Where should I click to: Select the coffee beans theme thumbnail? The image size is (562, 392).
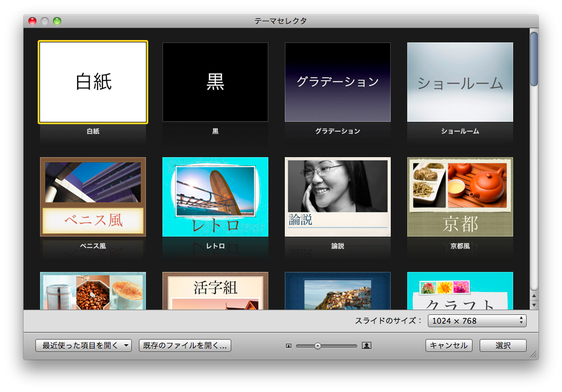(x=93, y=291)
